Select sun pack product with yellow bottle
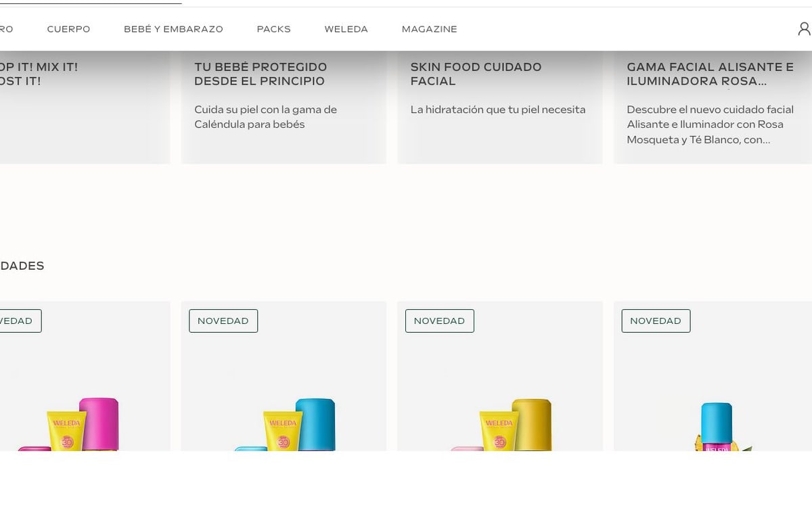Image resolution: width=812 pixels, height=514 pixels. (x=500, y=376)
